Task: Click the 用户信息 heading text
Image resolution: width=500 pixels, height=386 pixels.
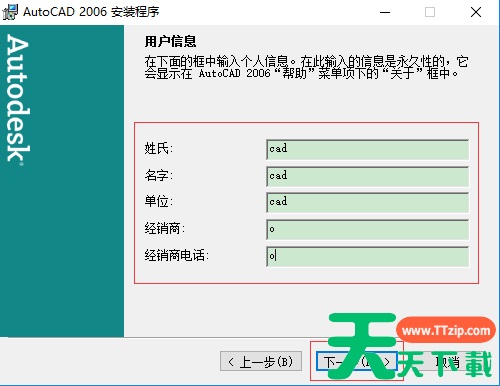Action: [170, 42]
